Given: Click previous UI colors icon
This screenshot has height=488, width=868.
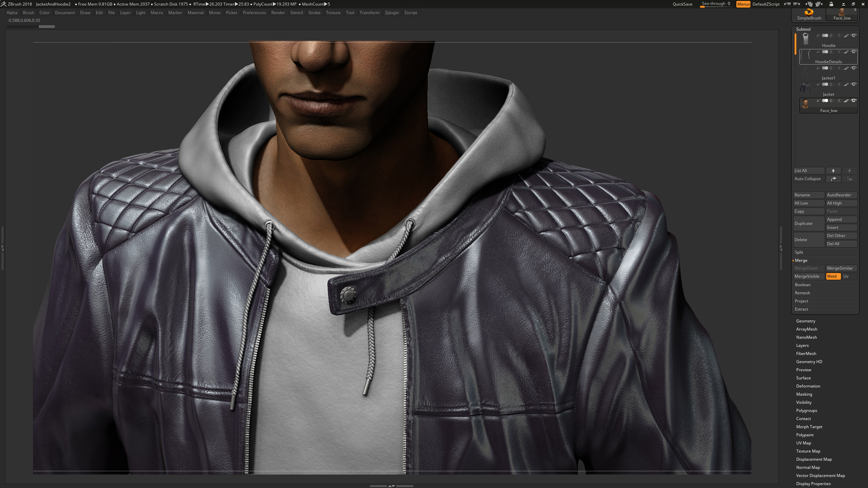Looking at the screenshot, I should click(787, 4).
